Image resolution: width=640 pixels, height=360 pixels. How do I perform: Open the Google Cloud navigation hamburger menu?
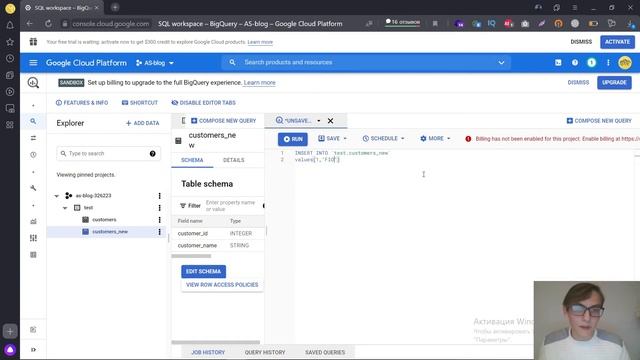click(33, 62)
